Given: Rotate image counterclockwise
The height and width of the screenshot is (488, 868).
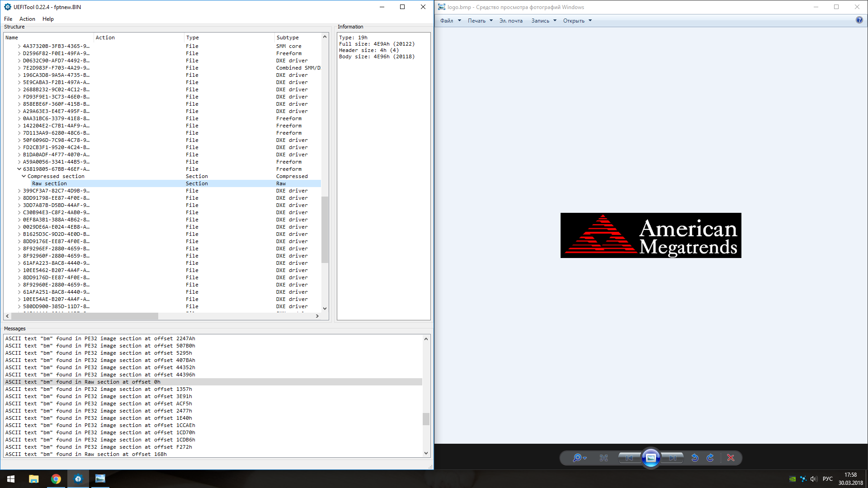Looking at the screenshot, I should 695,458.
